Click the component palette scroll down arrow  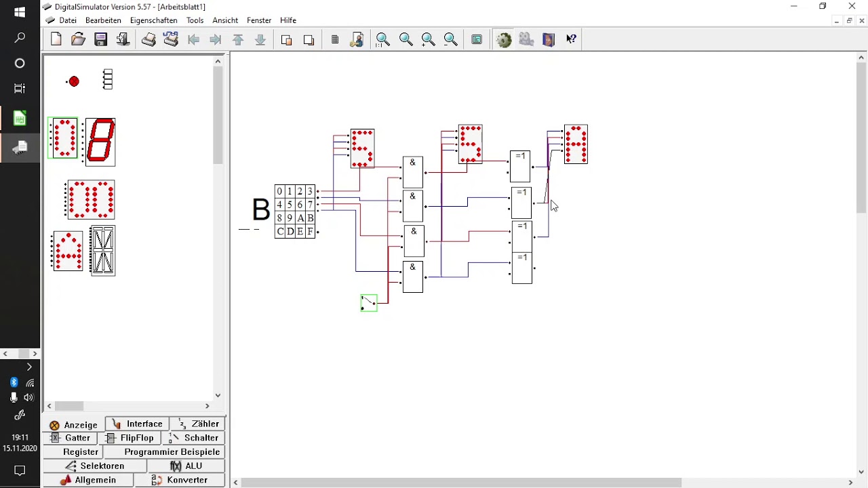[218, 395]
